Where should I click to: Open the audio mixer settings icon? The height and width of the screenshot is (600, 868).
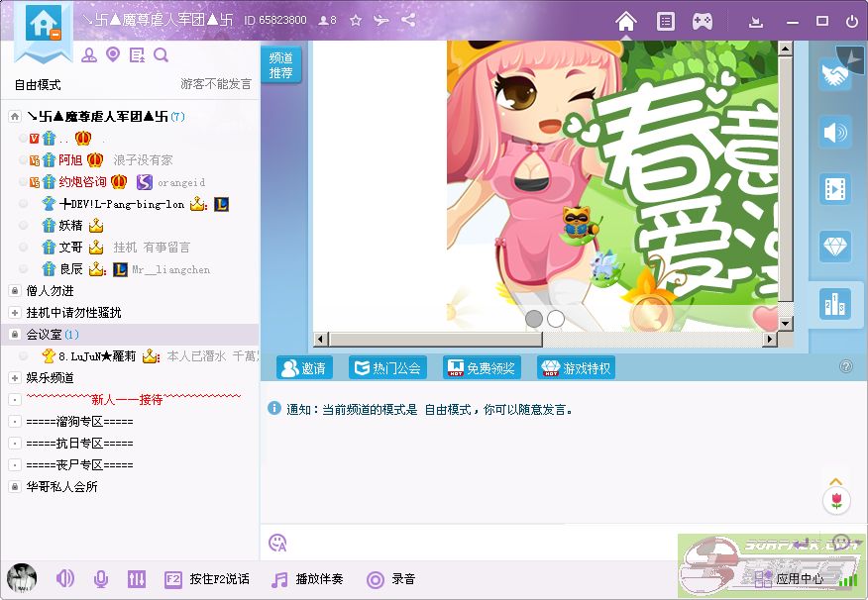137,579
